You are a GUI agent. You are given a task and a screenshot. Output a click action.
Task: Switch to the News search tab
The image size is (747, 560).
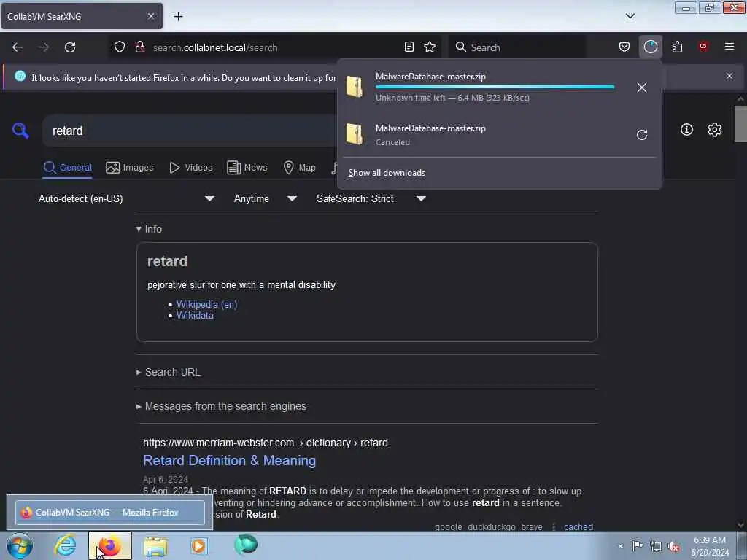coord(247,168)
